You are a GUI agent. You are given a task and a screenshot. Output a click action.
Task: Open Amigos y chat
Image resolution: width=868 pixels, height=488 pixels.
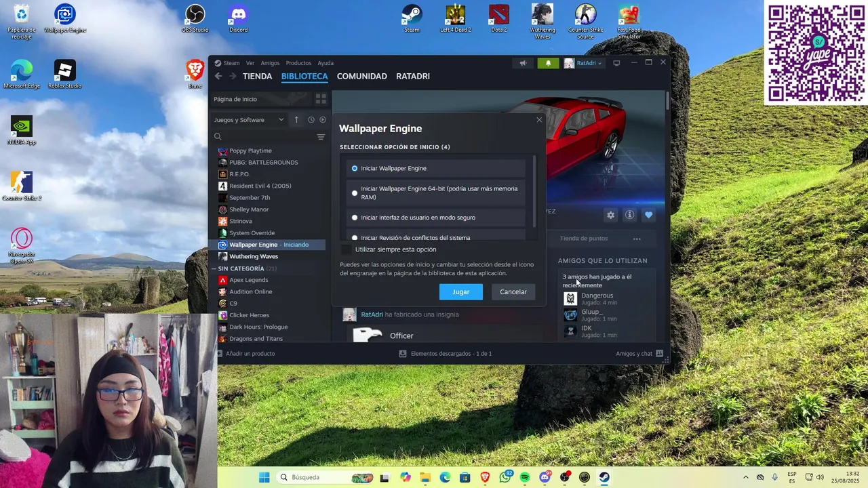tap(639, 354)
